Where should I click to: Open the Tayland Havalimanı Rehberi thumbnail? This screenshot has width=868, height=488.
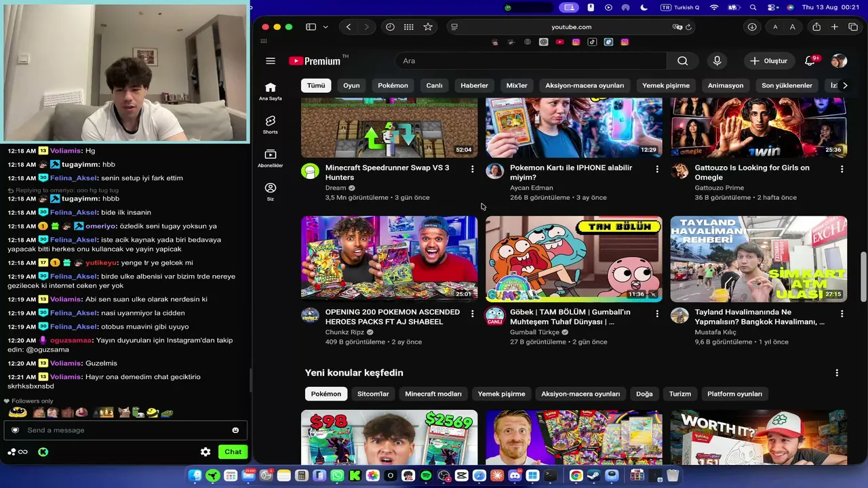click(759, 259)
